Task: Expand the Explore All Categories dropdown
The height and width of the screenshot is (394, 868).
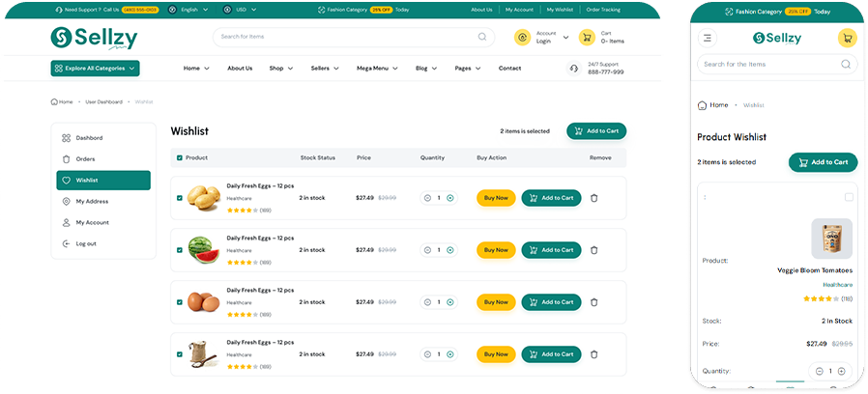Action: click(95, 69)
